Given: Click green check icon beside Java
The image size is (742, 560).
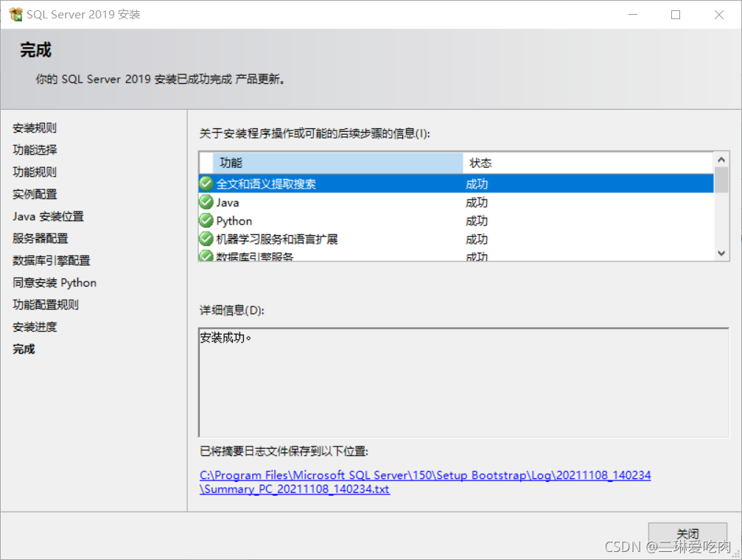Looking at the screenshot, I should pyautogui.click(x=206, y=202).
